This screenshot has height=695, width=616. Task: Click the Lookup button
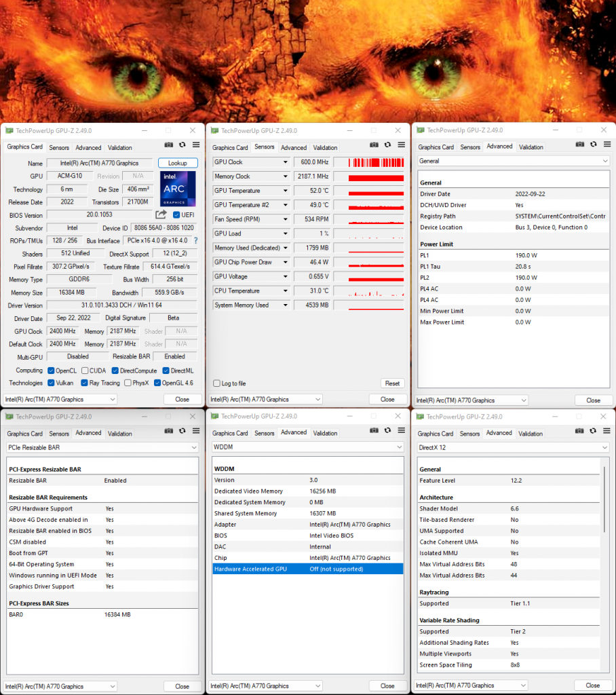178,163
